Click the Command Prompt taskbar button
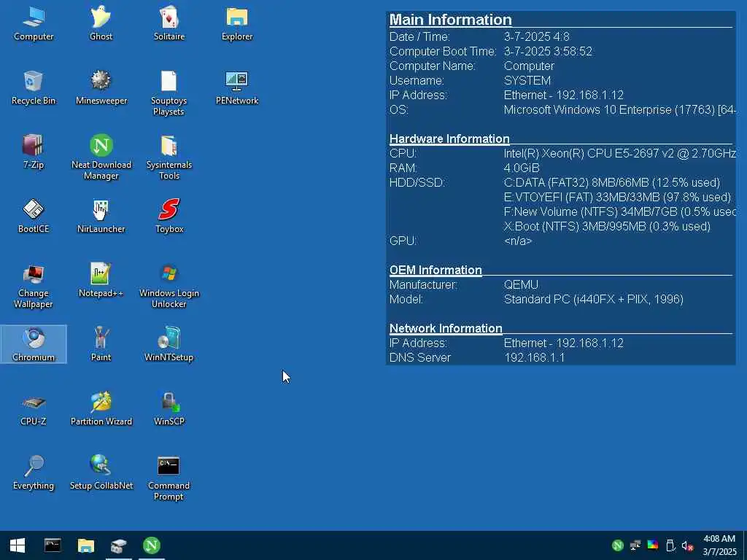747x560 pixels. [x=53, y=545]
